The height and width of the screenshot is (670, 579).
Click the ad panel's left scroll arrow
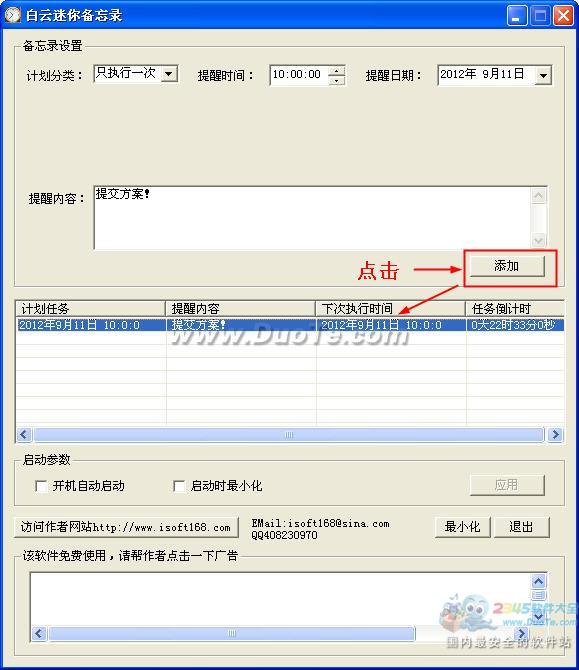pyautogui.click(x=39, y=633)
